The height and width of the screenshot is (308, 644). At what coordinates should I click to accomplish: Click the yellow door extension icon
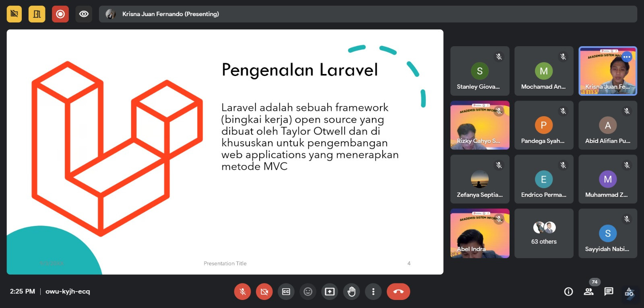37,14
